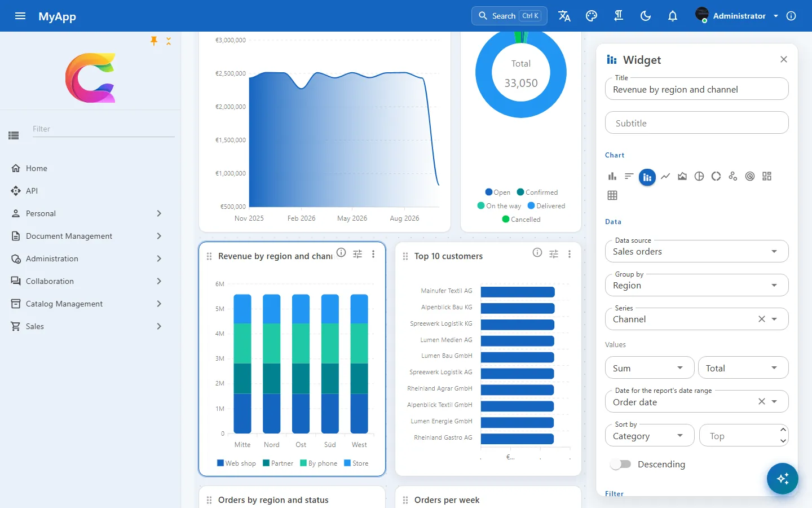812x508 pixels.
Task: Open the Home menu item
Action: (x=90, y=168)
